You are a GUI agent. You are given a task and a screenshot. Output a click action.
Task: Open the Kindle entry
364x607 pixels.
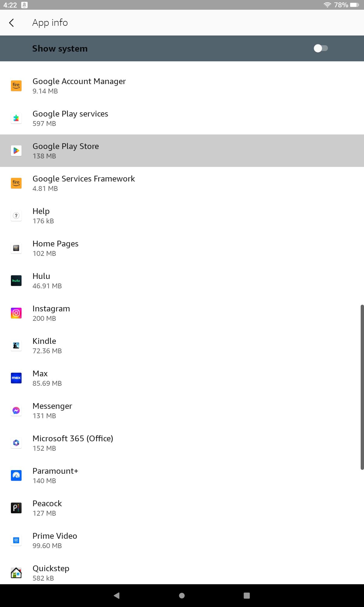[182, 346]
